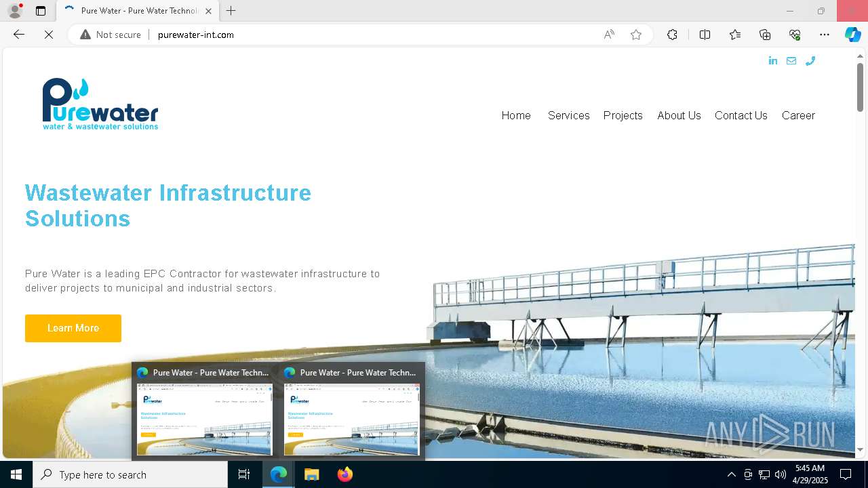Open Browser essentials heart icon
Screen dimensions: 868x488
[x=795, y=35]
